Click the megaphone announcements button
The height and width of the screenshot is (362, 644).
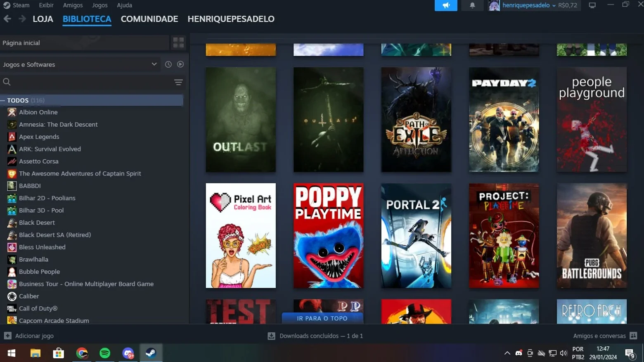point(446,5)
